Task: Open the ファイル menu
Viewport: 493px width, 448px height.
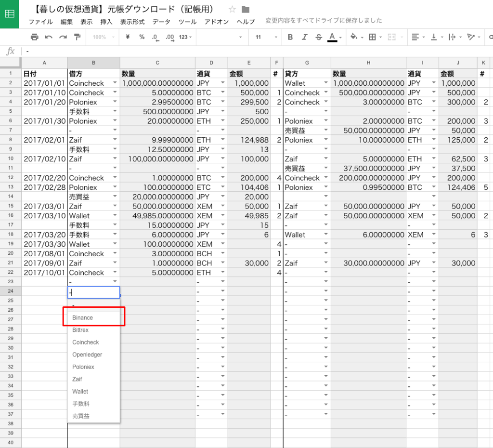Action: tap(40, 22)
